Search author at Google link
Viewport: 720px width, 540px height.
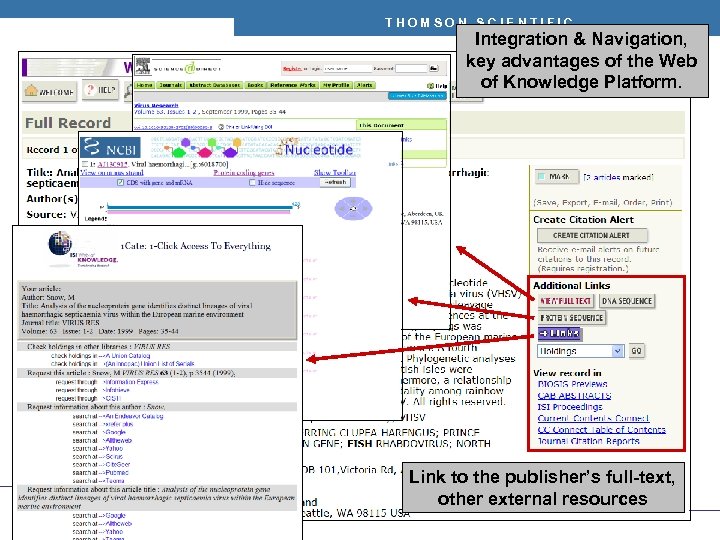coord(113,433)
